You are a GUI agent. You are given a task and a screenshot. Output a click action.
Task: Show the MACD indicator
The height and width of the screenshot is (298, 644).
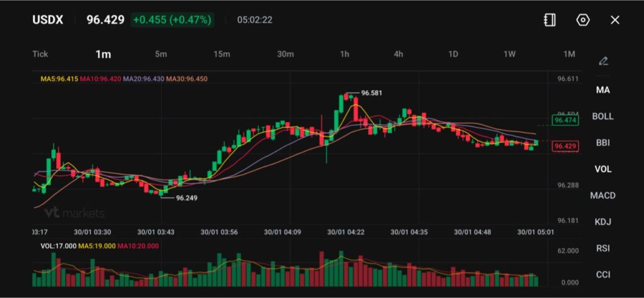coord(602,196)
